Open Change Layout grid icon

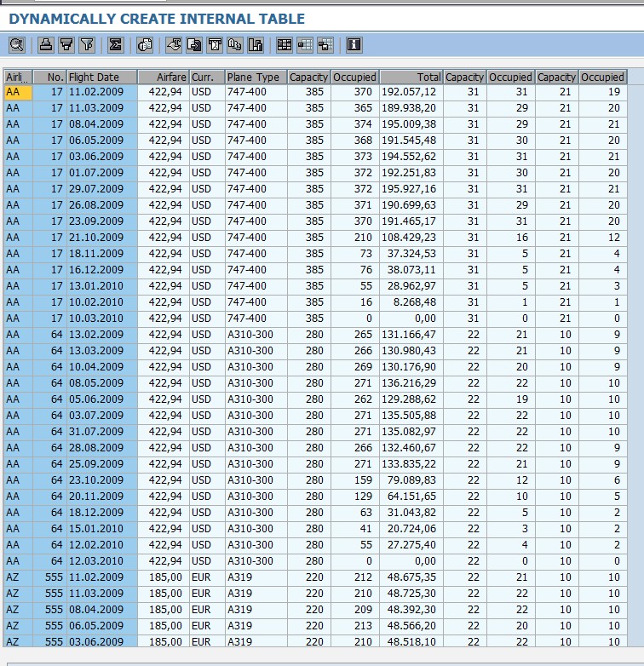[x=285, y=44]
